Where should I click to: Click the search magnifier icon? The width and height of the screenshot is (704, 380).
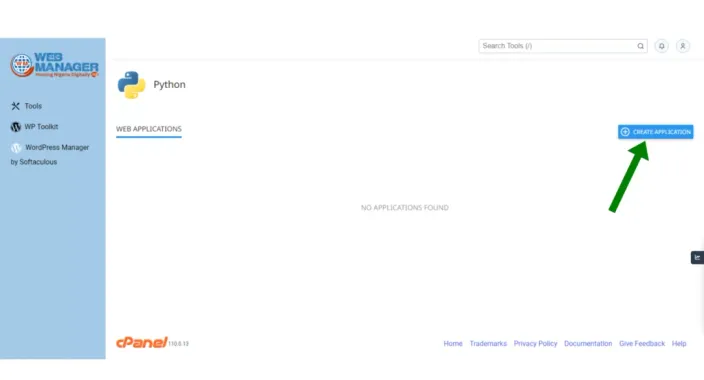coord(640,46)
